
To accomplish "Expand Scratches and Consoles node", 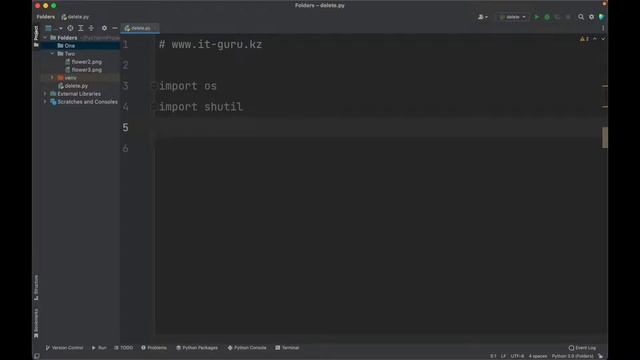I will click(x=45, y=102).
